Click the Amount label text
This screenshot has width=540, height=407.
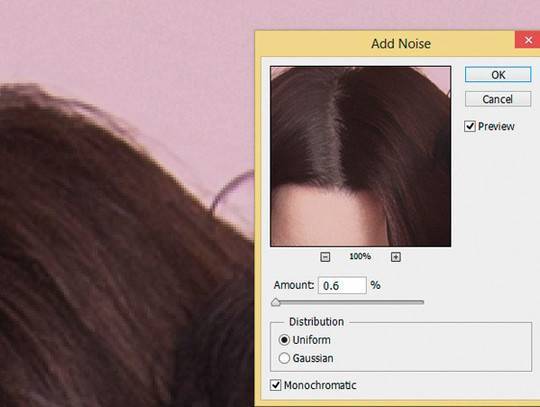294,285
